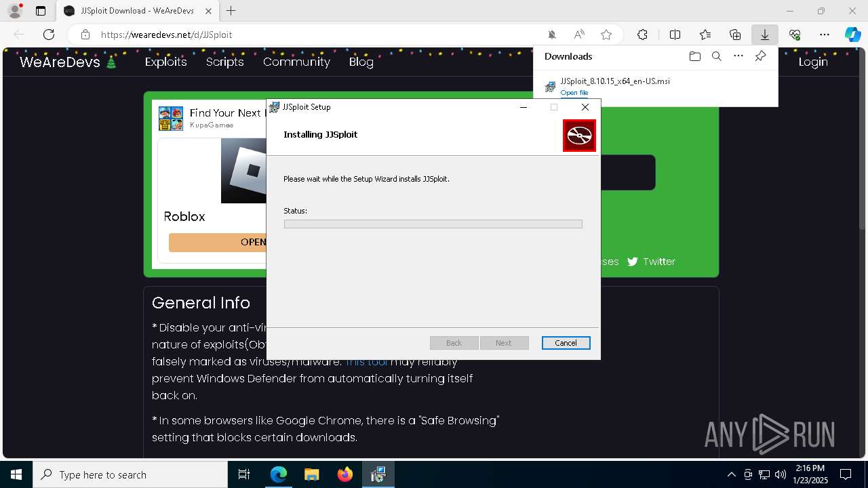Click the installer Status progress bar
The height and width of the screenshot is (488, 868).
tap(433, 224)
